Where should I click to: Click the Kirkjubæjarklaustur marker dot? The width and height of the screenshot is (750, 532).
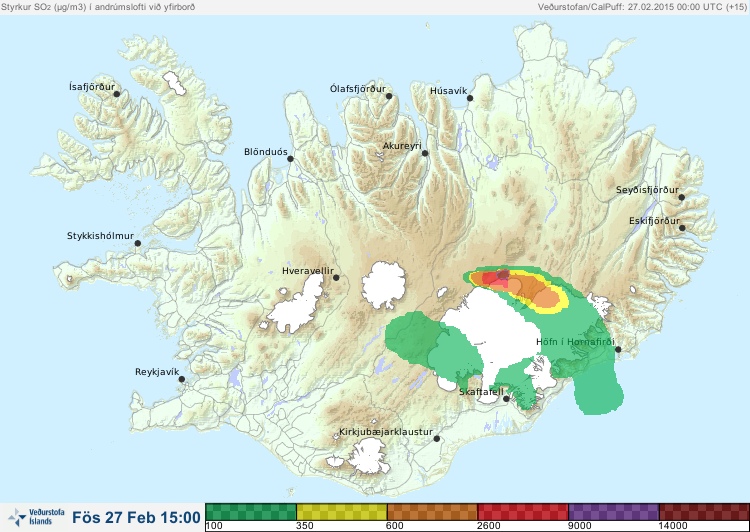pos(436,438)
